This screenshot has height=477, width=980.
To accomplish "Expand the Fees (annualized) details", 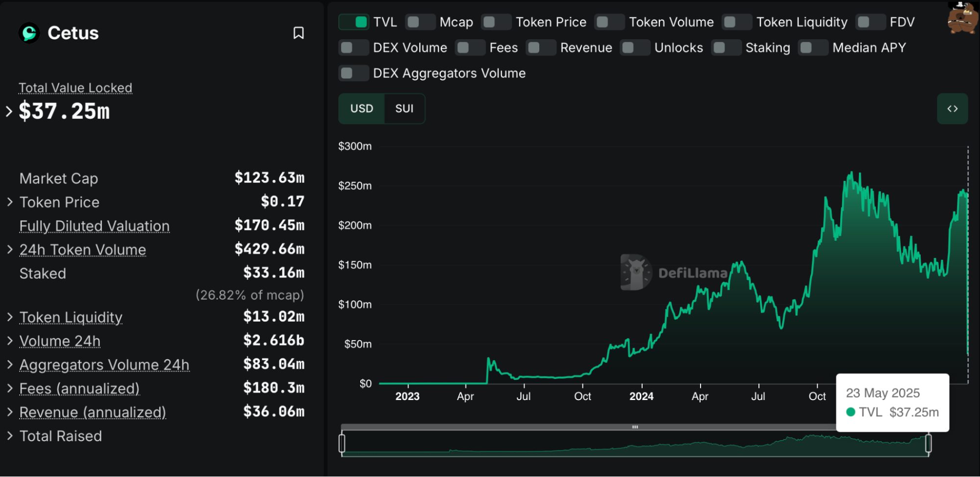I will click(79, 388).
